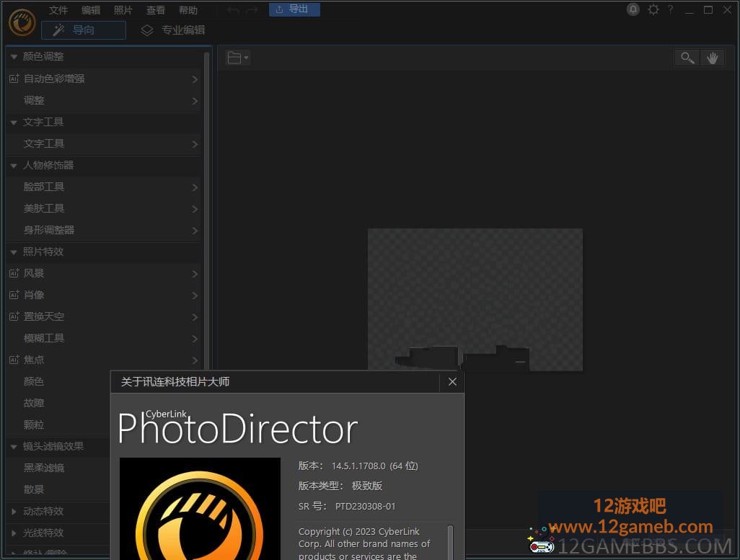Viewport: 740px width, 560px height.
Task: Select the hand pan tool
Action: click(x=712, y=58)
